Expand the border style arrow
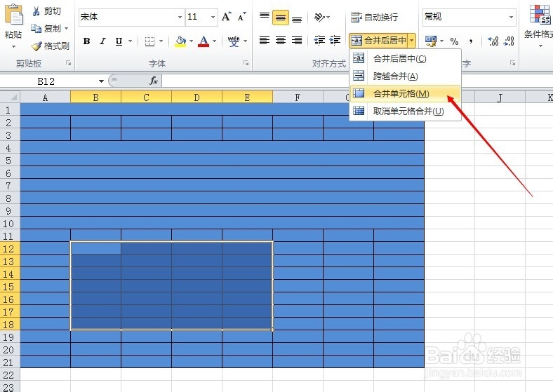 (161, 41)
